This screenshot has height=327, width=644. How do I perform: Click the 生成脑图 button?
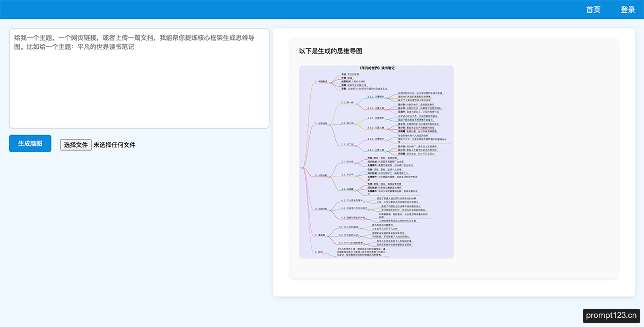[x=30, y=144]
